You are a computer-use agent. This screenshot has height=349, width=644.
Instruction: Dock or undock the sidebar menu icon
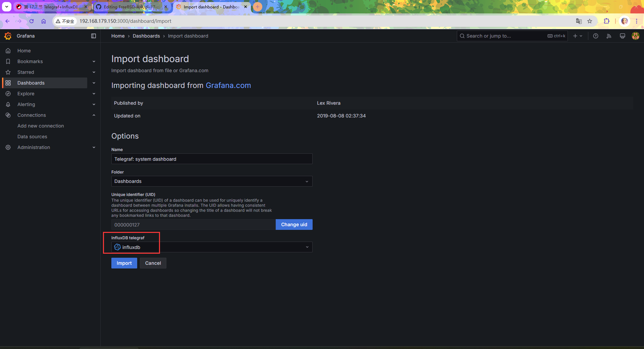[x=94, y=36]
